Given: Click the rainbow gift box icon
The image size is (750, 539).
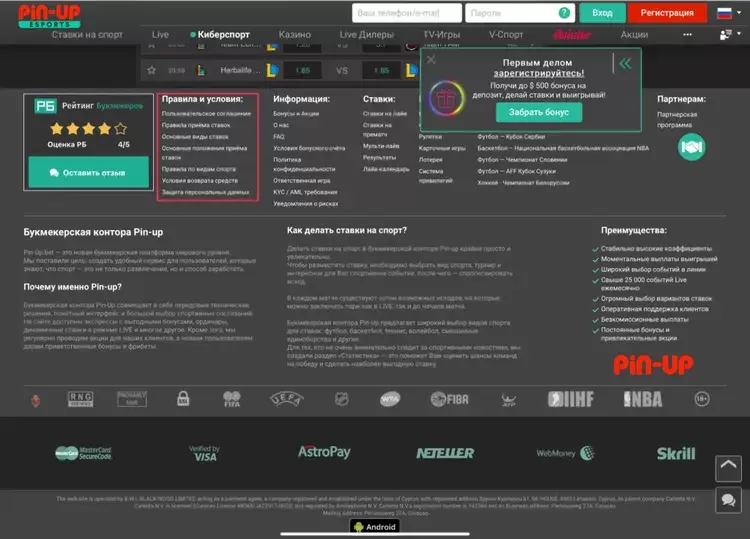Looking at the screenshot, I should point(446,99).
